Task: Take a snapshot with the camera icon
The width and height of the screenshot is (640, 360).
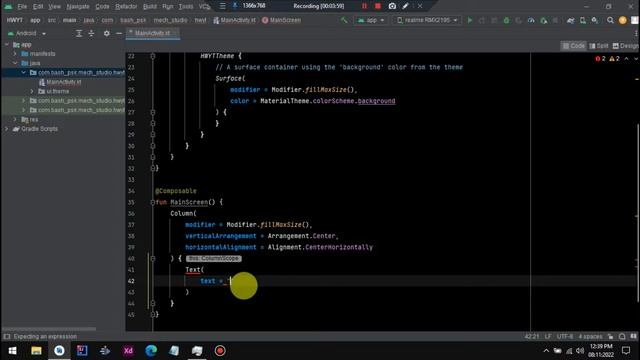Action: 392,6
